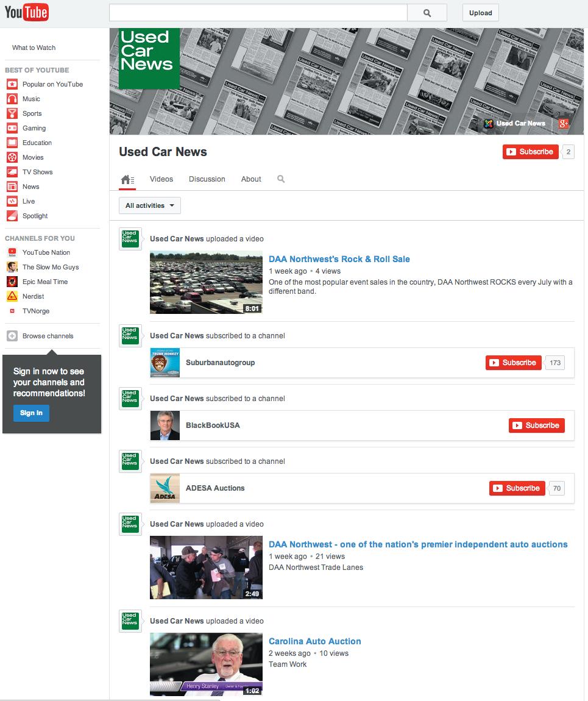Select the Music headphones icon
The width and height of the screenshot is (588, 701).
point(12,99)
